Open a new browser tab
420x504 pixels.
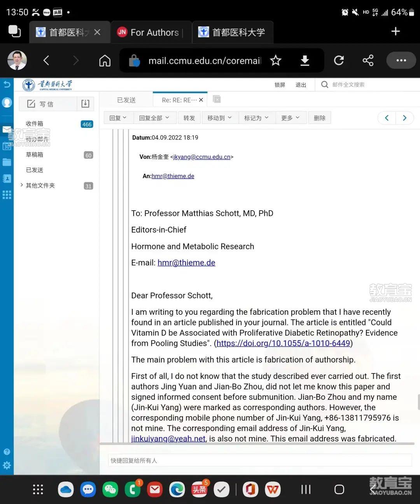pos(395,31)
